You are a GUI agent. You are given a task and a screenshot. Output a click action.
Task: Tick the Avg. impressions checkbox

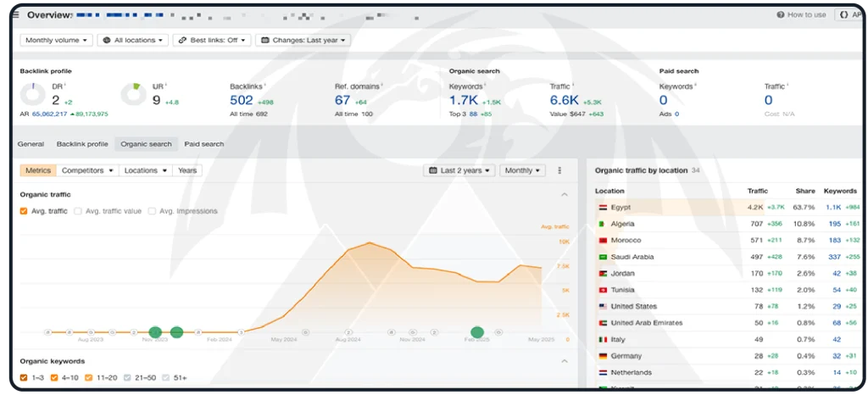(x=152, y=211)
